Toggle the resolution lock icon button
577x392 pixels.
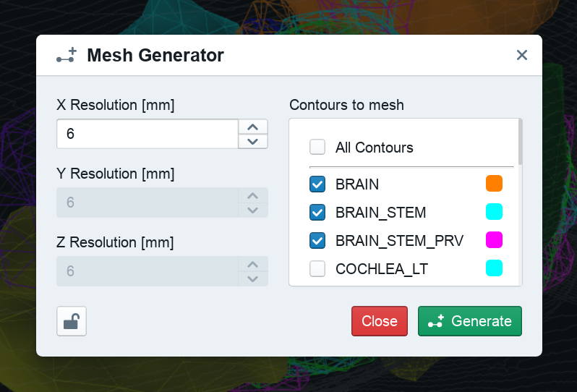tap(72, 321)
